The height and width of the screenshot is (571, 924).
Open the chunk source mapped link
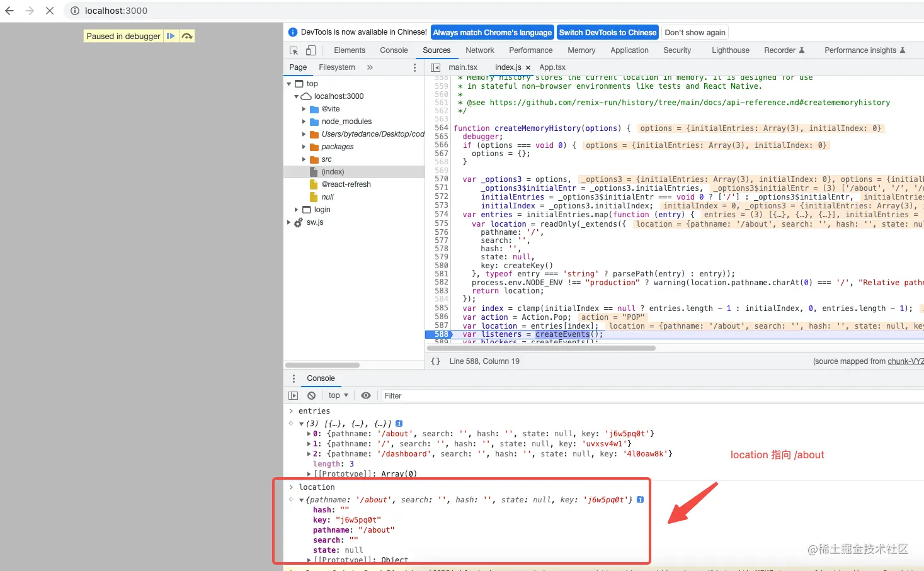tap(905, 361)
